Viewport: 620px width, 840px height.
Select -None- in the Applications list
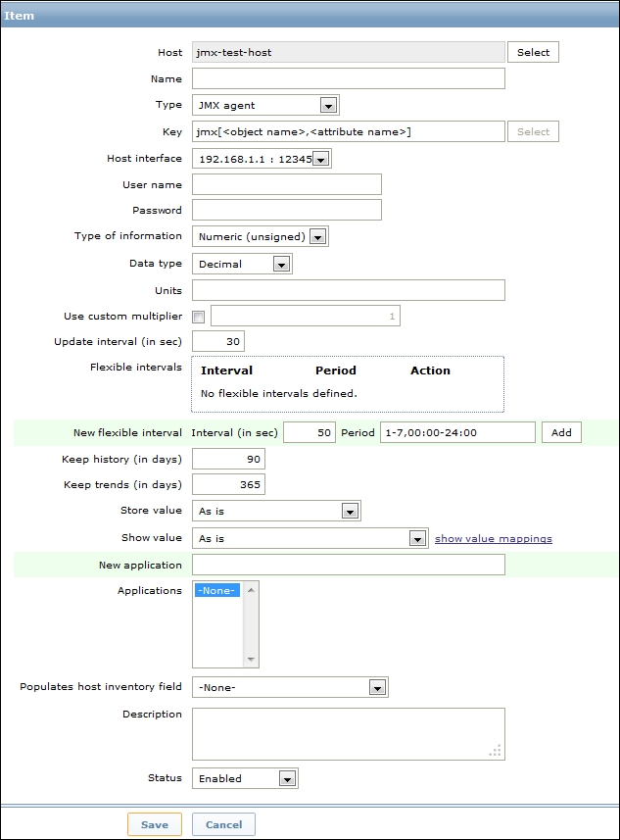(217, 591)
